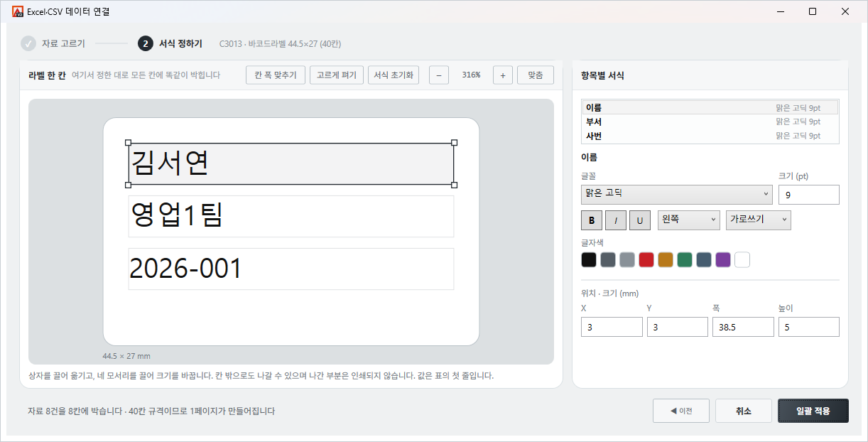Click the top-left resize handle of the name box

pyautogui.click(x=129, y=143)
